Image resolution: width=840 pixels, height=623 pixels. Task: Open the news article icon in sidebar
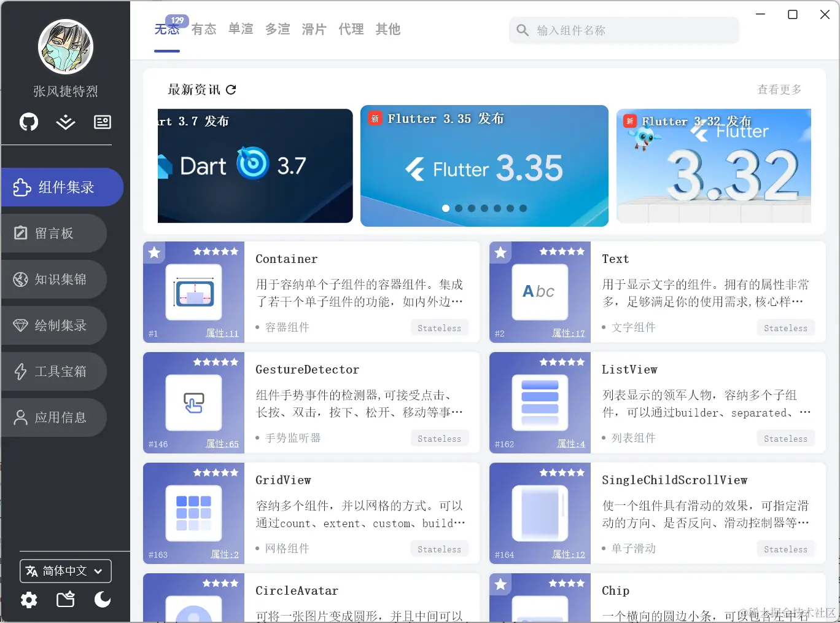coord(103,122)
